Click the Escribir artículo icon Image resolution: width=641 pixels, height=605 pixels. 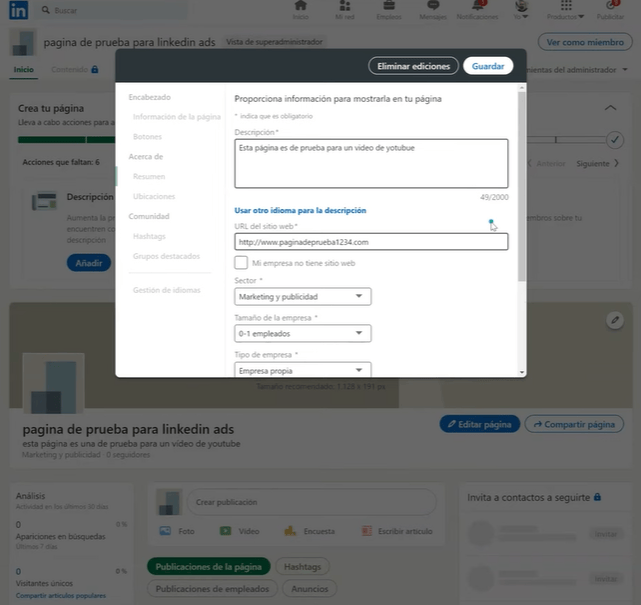367,531
